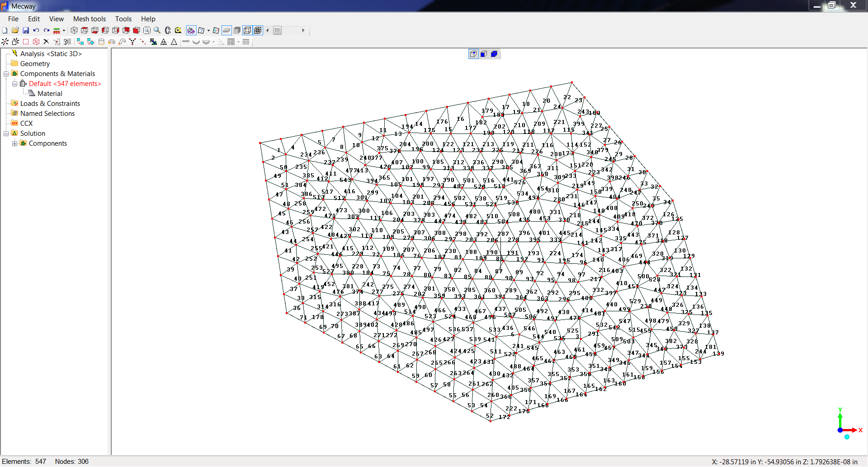Redo the last undone action
Image resolution: width=868 pixels, height=467 pixels.
pos(47,30)
